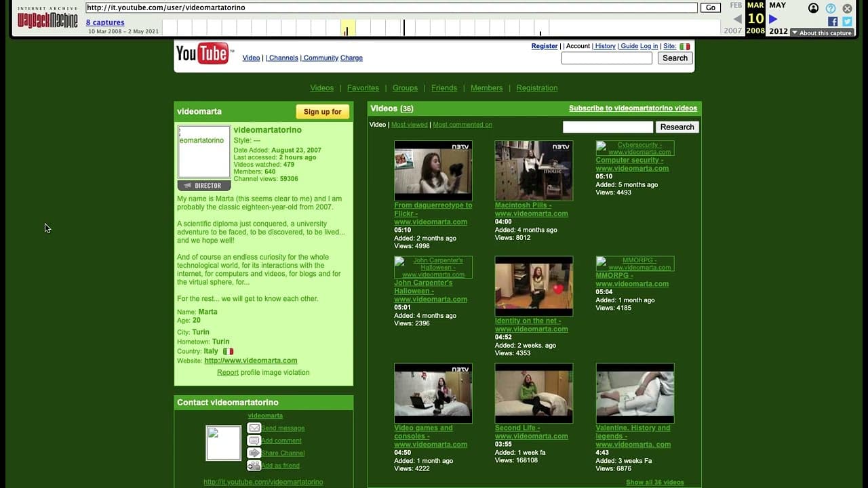868x488 pixels.
Task: Switch to the Groups channel tab
Action: tap(405, 88)
